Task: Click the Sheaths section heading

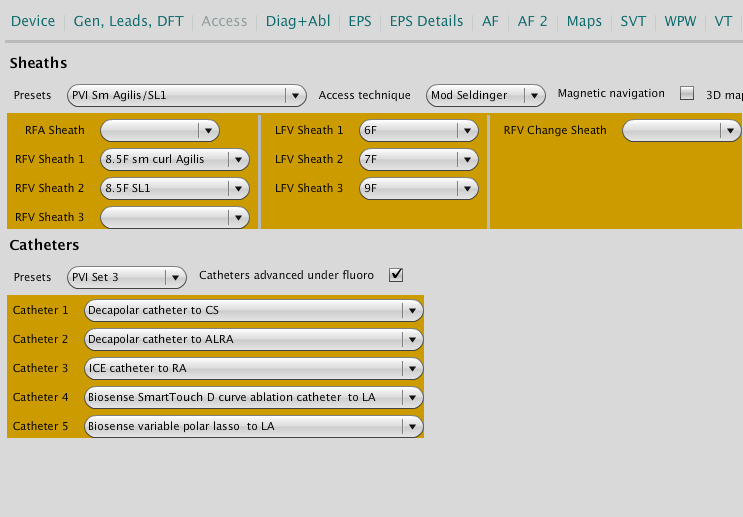Action: tap(38, 63)
